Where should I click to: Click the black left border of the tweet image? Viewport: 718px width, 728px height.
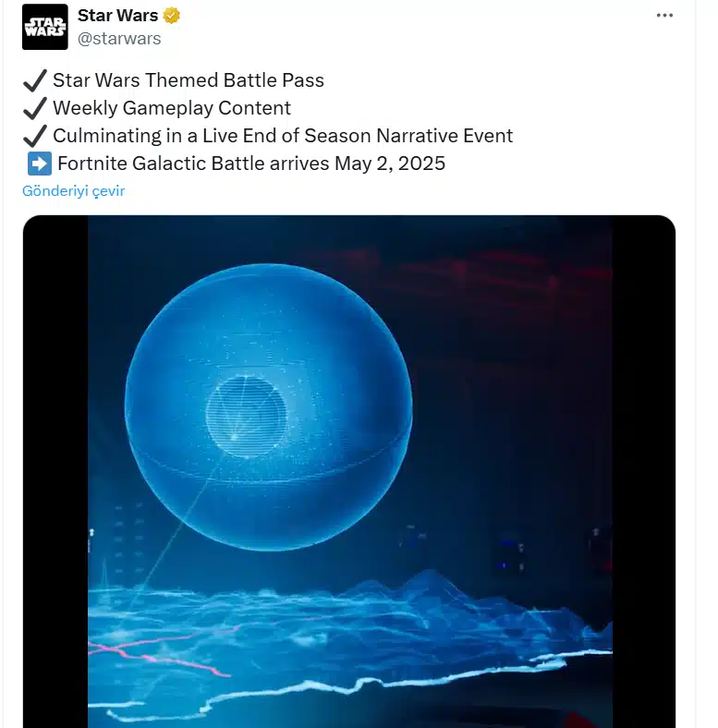55,462
